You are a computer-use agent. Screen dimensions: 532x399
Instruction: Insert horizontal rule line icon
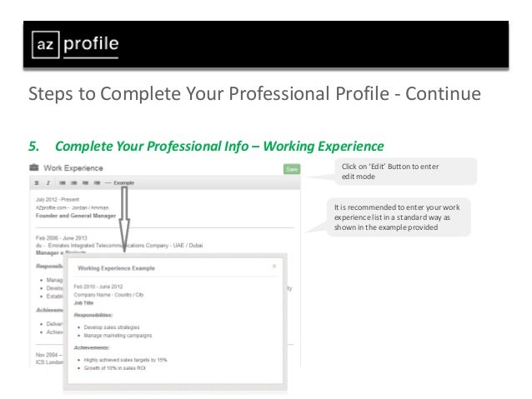pyautogui.click(x=108, y=183)
